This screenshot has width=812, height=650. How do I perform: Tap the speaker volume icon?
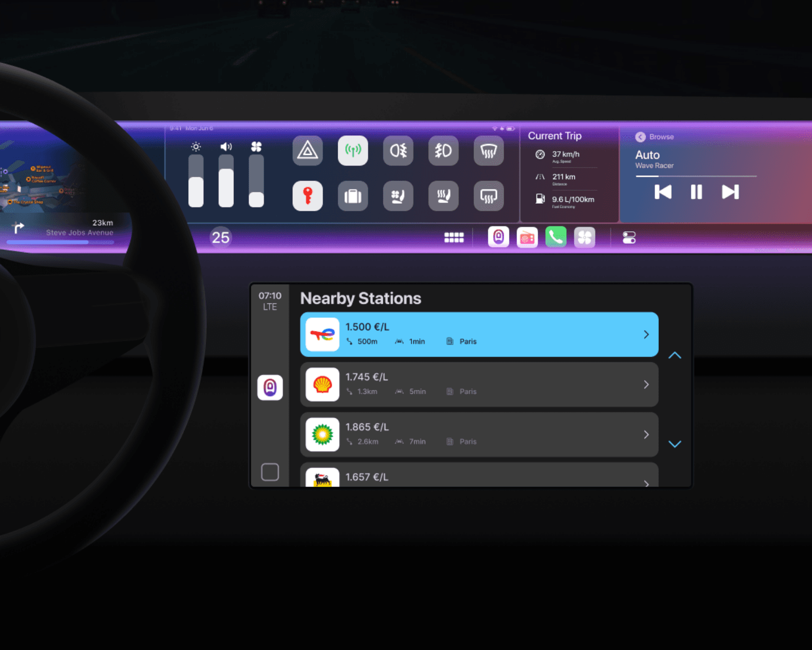(x=226, y=146)
